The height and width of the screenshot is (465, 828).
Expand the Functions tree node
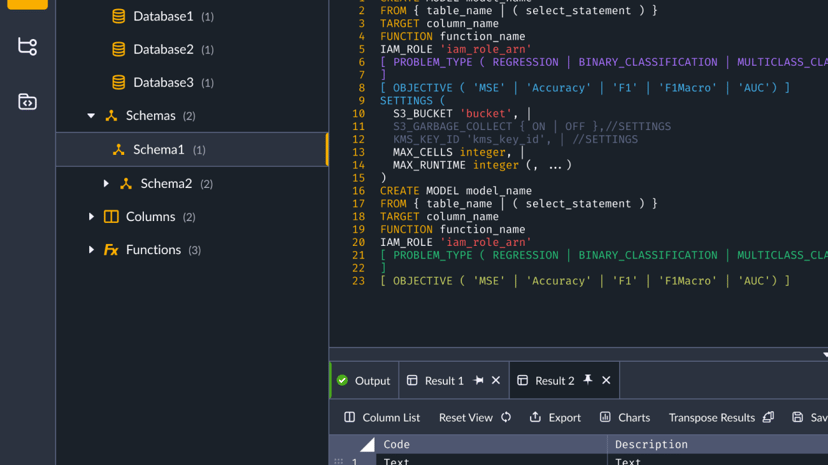(x=91, y=250)
